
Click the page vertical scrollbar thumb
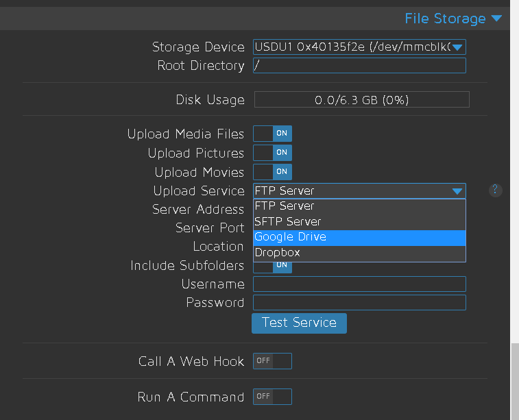click(x=515, y=382)
